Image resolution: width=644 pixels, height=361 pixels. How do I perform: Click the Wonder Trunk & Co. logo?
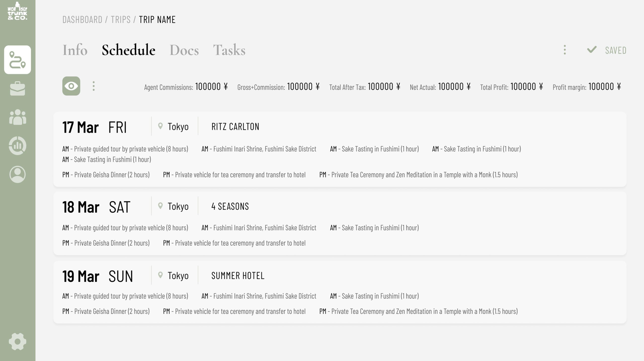17,11
